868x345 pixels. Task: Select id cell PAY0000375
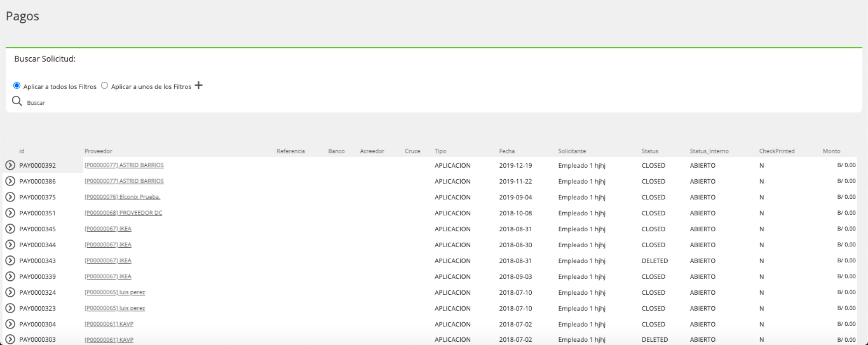click(x=37, y=197)
